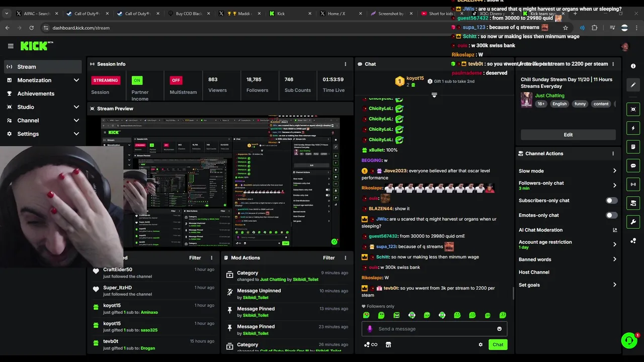Click the Just Chatting category thumbnail

point(526,100)
